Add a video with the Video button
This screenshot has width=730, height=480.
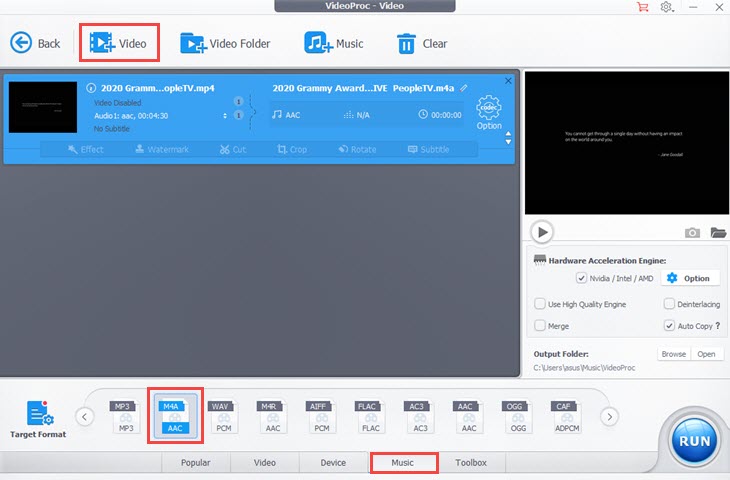point(118,43)
